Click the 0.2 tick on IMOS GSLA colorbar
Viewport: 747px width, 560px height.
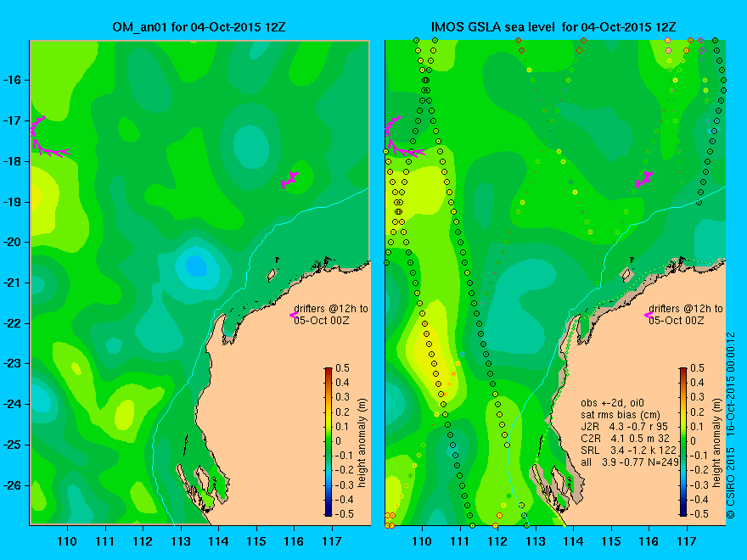click(x=698, y=412)
